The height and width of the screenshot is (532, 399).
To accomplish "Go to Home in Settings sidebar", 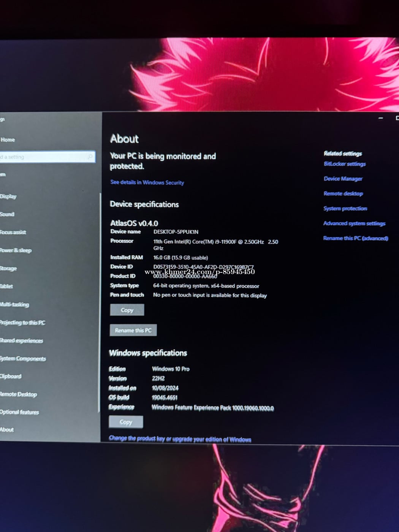I will coord(8,140).
